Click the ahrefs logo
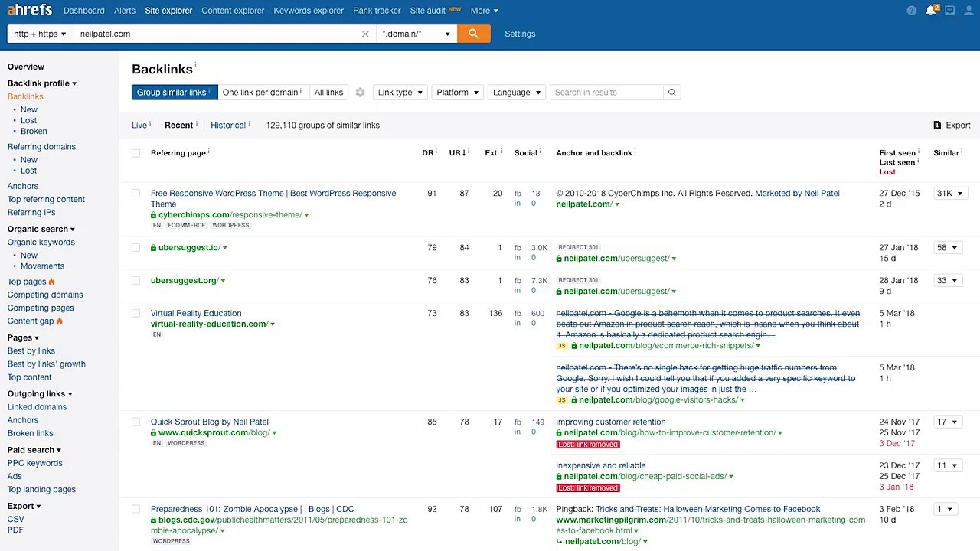 point(30,10)
